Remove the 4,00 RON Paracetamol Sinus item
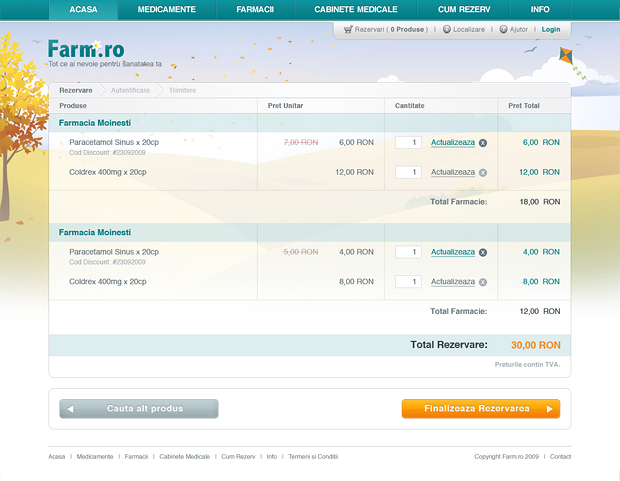The width and height of the screenshot is (620, 481). pyautogui.click(x=483, y=253)
